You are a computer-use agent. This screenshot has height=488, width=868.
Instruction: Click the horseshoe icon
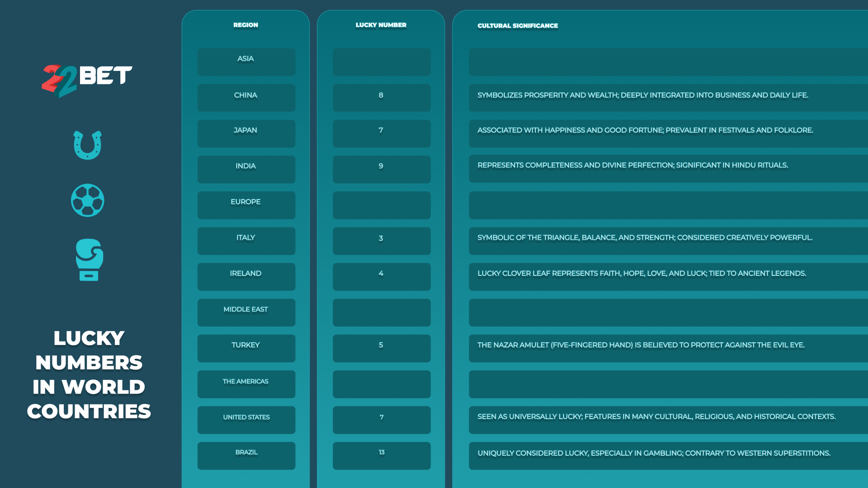coord(88,145)
